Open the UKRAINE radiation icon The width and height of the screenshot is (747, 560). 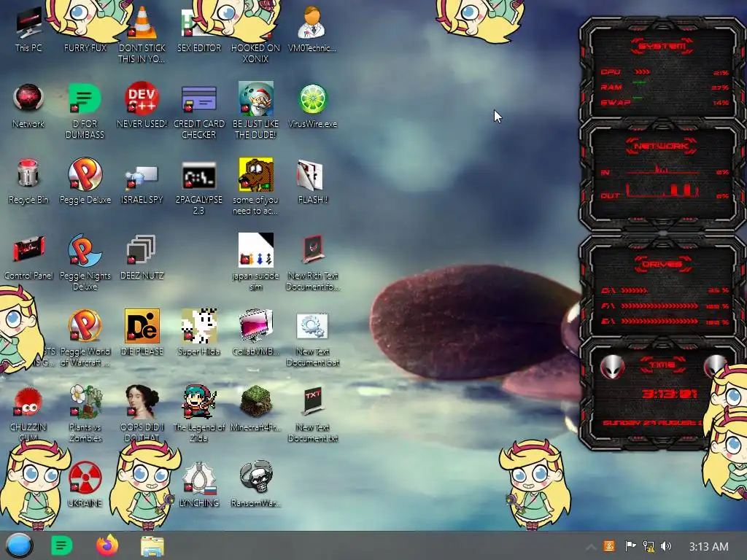tap(85, 484)
